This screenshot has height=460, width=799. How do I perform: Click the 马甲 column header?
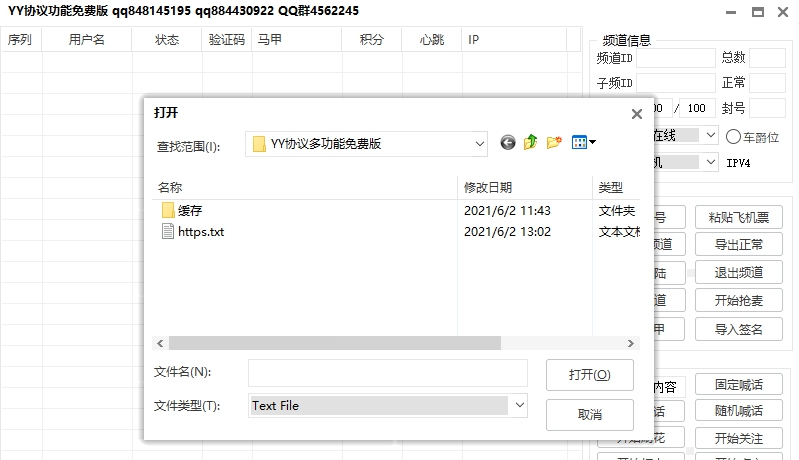(297, 40)
